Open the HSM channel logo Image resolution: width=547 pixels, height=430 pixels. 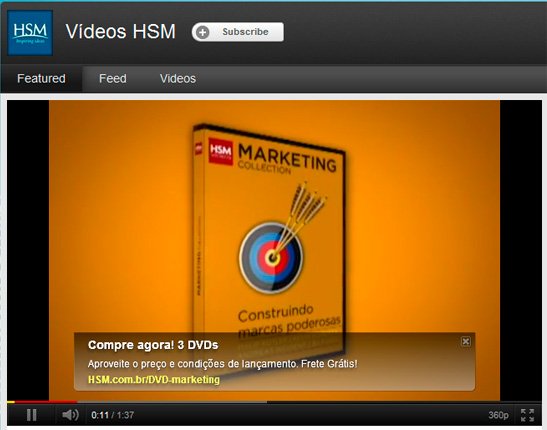30,33
